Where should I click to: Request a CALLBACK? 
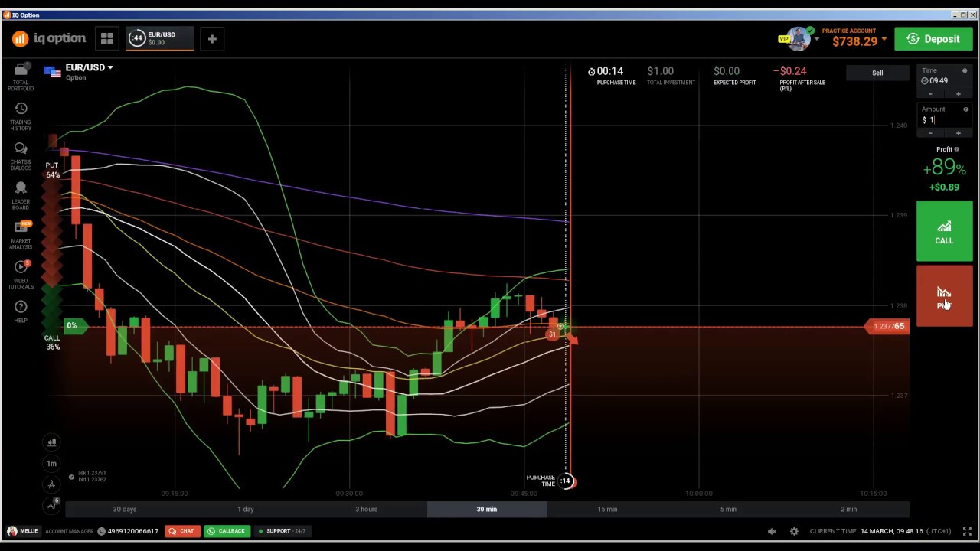pyautogui.click(x=226, y=531)
